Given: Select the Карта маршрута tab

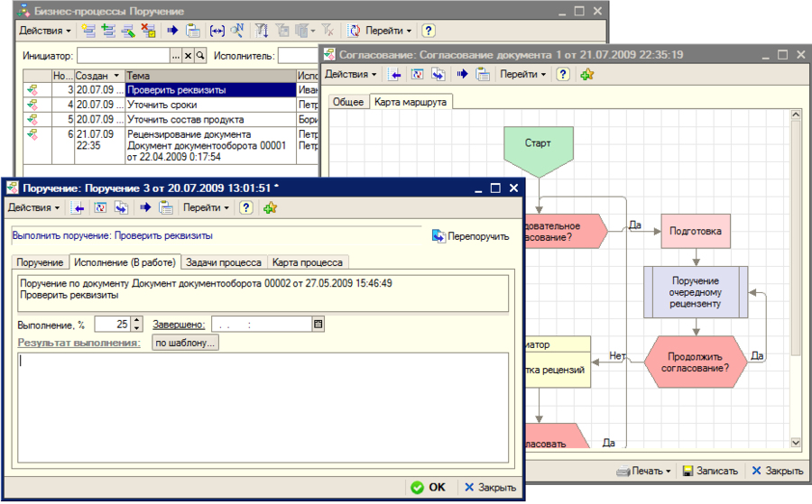Looking at the screenshot, I should coord(411,102).
